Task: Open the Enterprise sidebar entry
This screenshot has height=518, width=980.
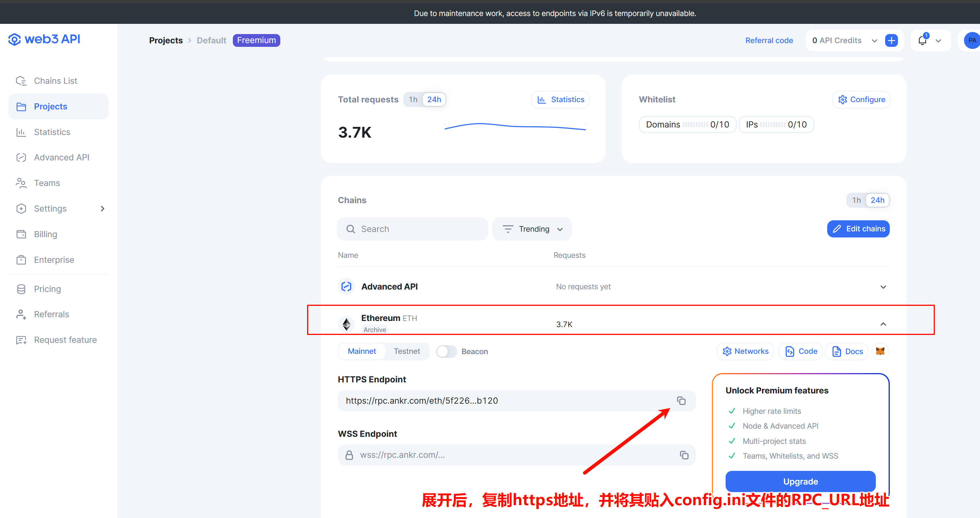Action: coord(54,260)
